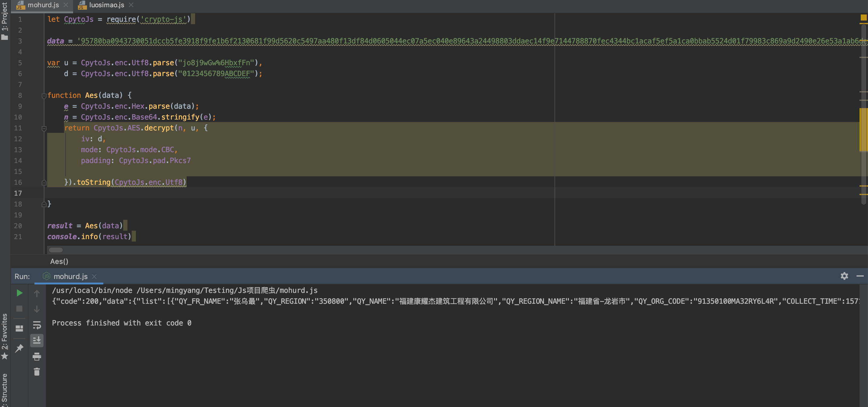
Task: Open Run panel settings gear
Action: [844, 276]
